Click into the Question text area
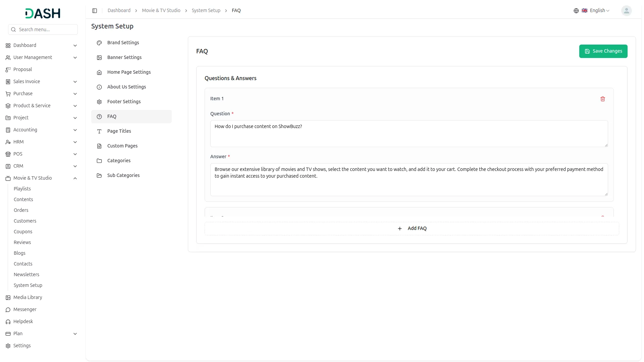Viewport: 644px width, 362px height. point(409,134)
